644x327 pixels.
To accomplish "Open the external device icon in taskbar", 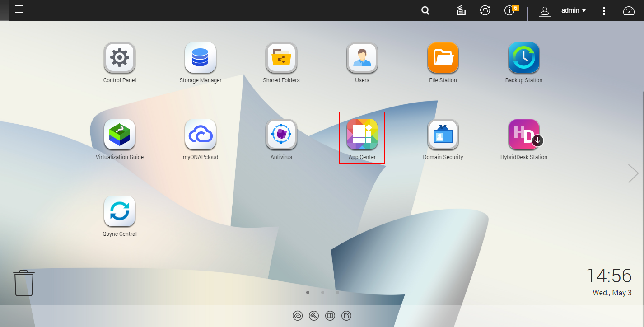I will 485,10.
